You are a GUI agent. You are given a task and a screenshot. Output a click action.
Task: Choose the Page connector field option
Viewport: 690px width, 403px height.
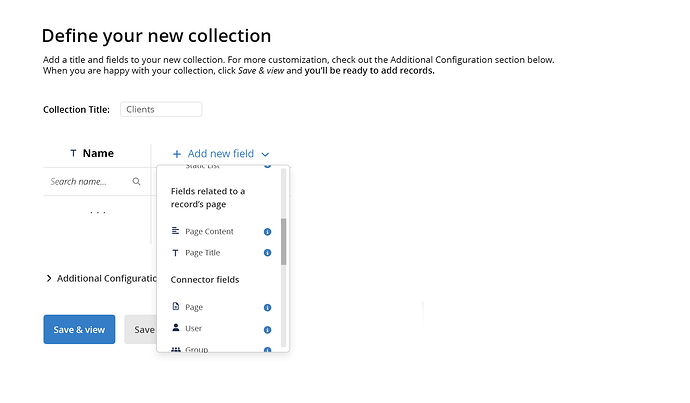pyautogui.click(x=194, y=308)
